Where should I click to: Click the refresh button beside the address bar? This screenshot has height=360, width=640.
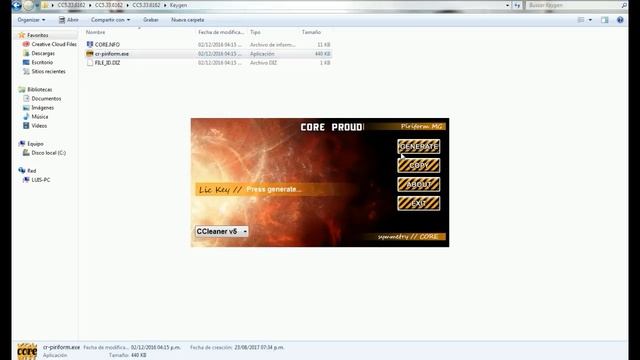click(x=517, y=5)
